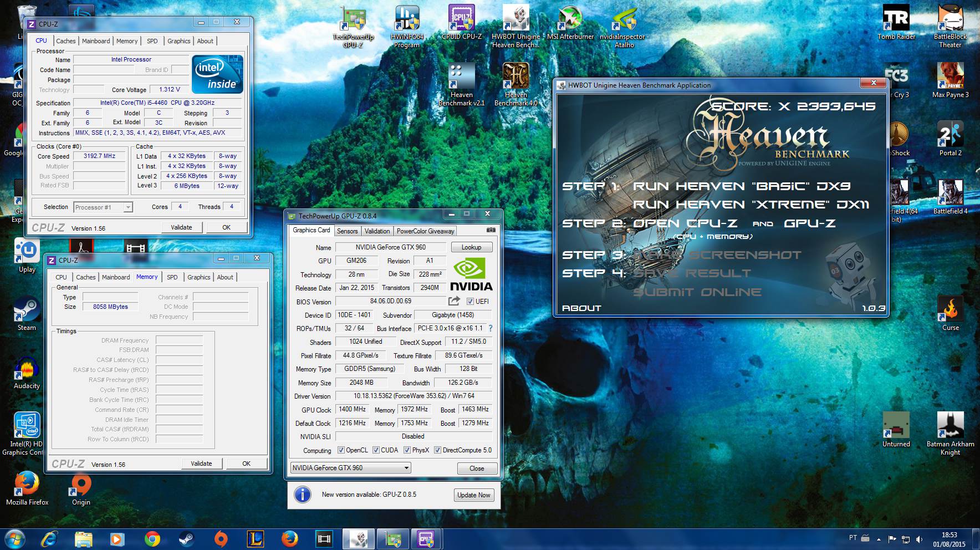
Task: Click GPU-Z BIOS save/share arrow icon
Action: click(x=454, y=301)
